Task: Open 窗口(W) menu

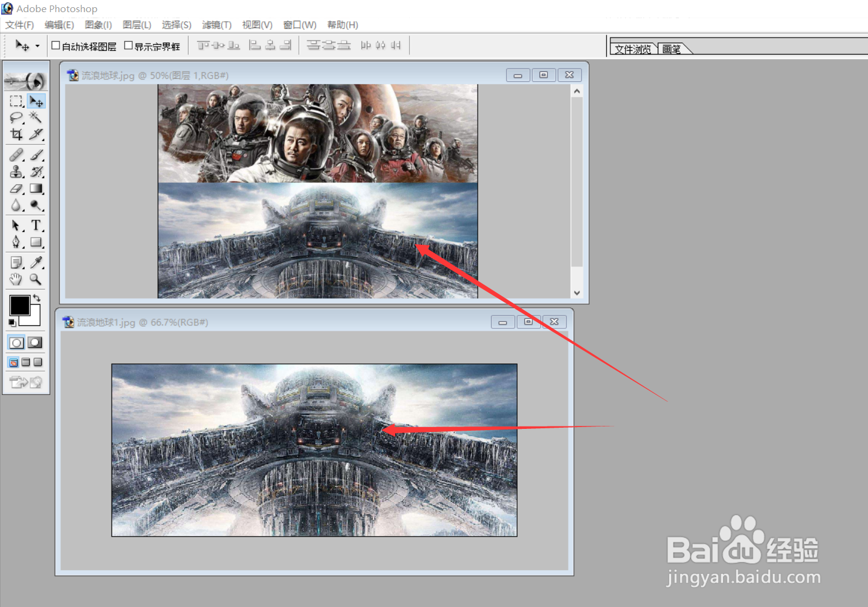Action: pyautogui.click(x=300, y=25)
